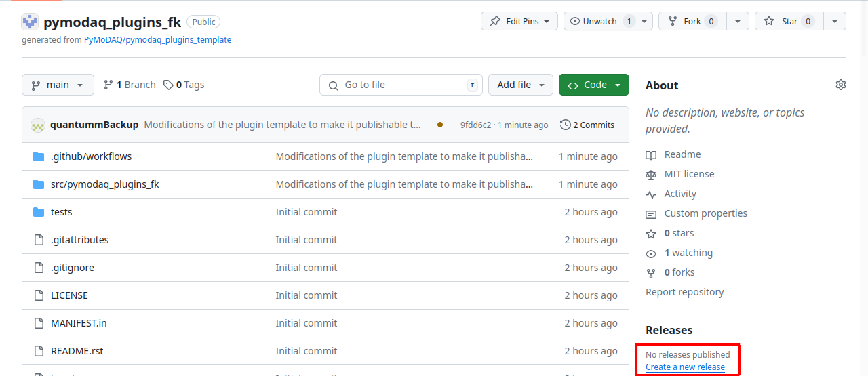Click the README.rst file icon
Viewport: 868px width, 376px height.
39,351
